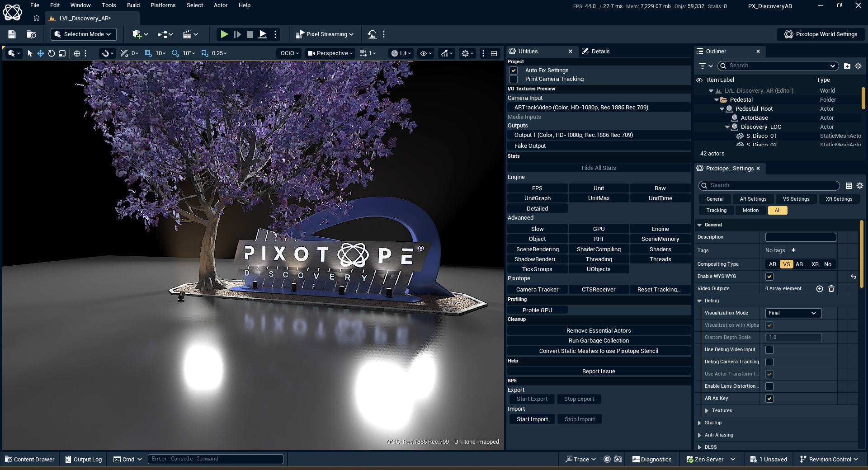The height and width of the screenshot is (470, 868).
Task: Click the Profile GPU button
Action: [537, 310]
